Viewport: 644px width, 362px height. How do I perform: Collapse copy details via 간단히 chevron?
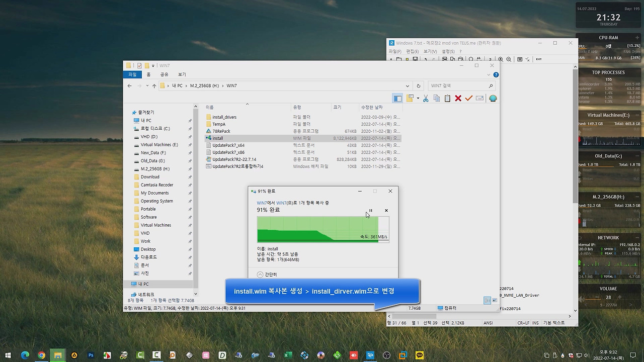click(x=260, y=275)
